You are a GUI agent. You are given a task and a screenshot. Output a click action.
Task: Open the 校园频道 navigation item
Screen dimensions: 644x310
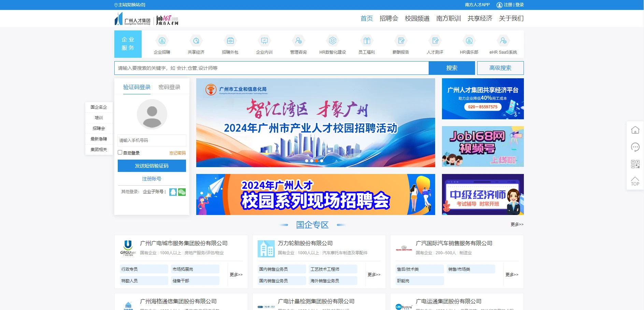click(x=417, y=18)
